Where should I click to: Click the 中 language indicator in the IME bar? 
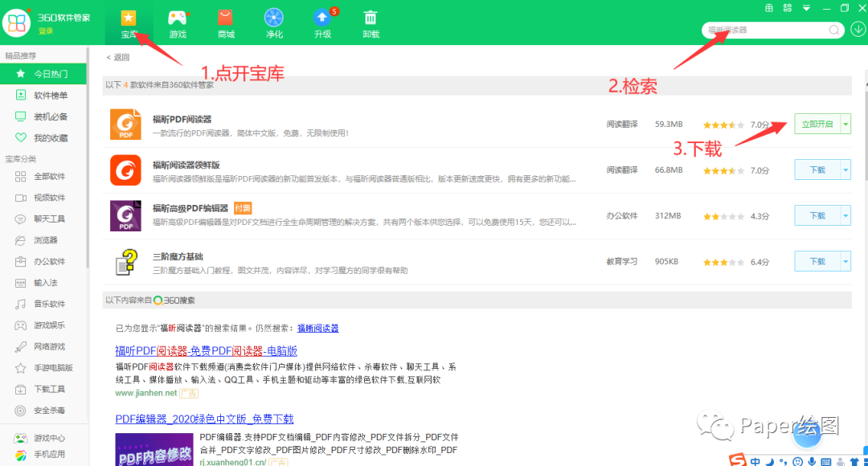(x=755, y=461)
